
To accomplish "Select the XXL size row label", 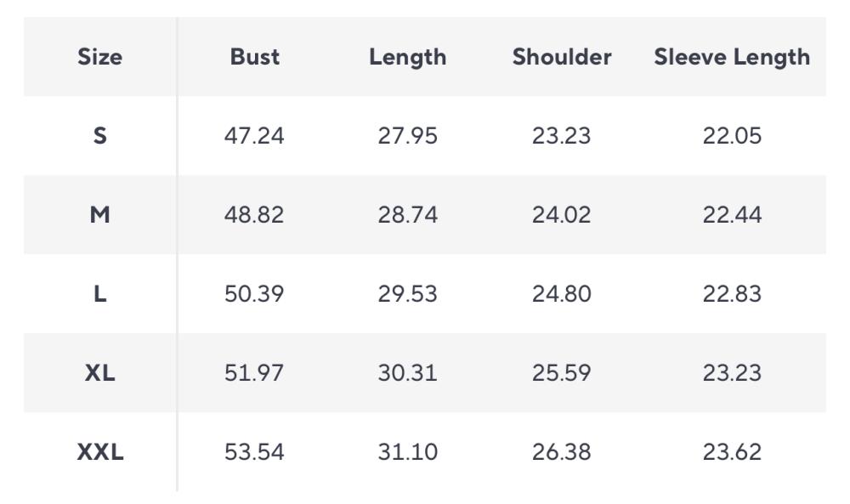I will [x=100, y=452].
